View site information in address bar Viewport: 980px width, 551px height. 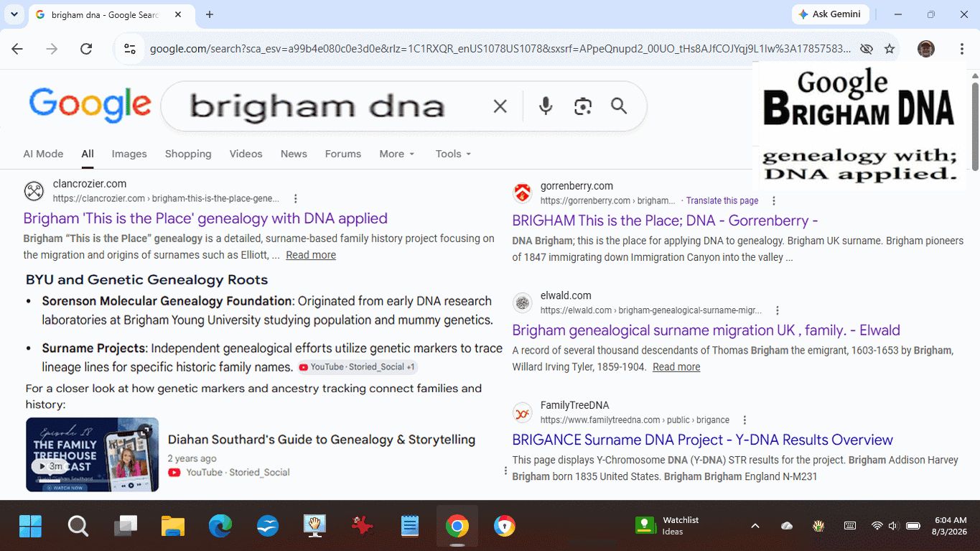130,49
